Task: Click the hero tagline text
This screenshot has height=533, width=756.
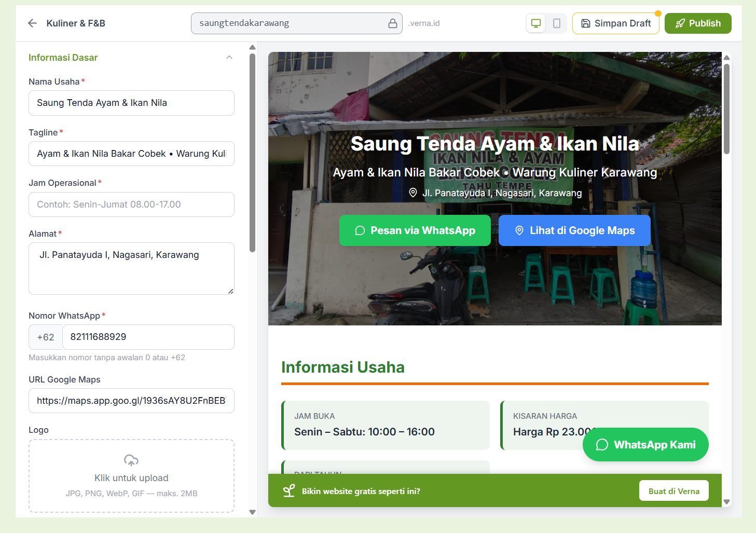Action: point(495,172)
